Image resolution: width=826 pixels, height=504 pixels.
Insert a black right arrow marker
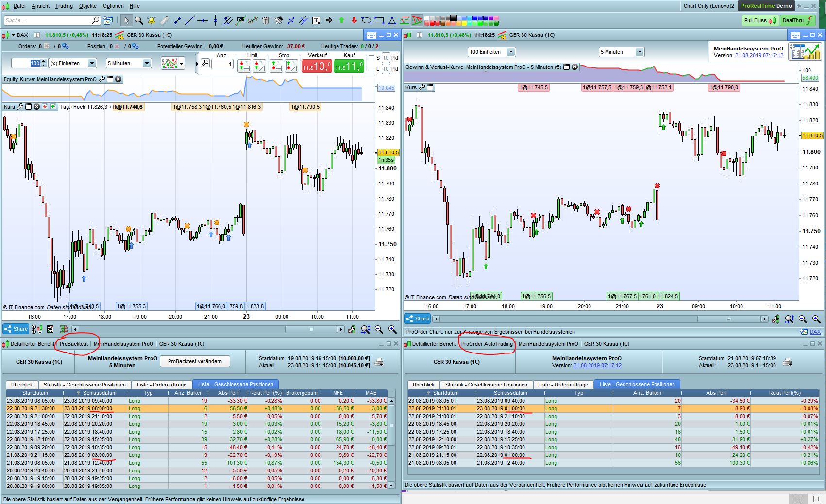click(x=329, y=20)
